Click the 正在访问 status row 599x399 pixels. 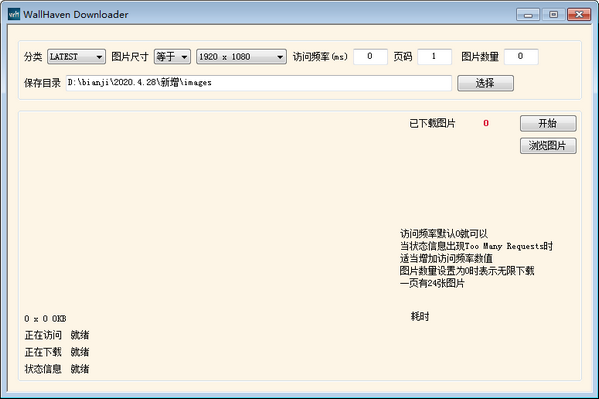57,335
